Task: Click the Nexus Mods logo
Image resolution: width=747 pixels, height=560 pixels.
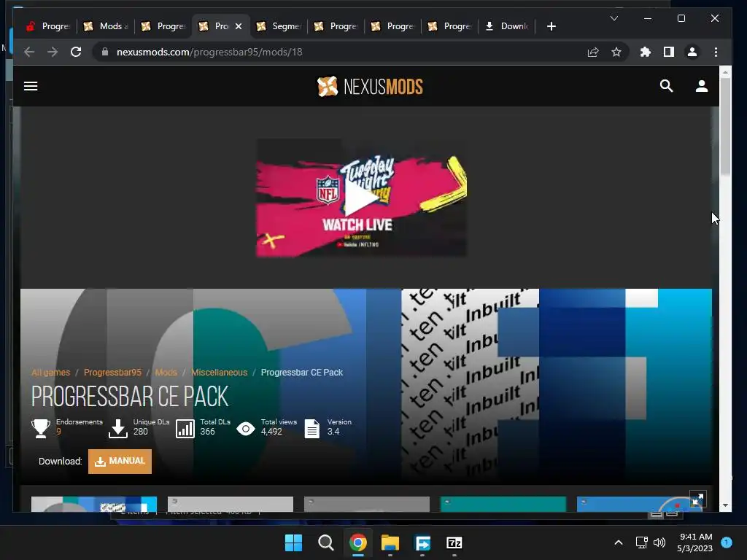Action: tap(370, 87)
